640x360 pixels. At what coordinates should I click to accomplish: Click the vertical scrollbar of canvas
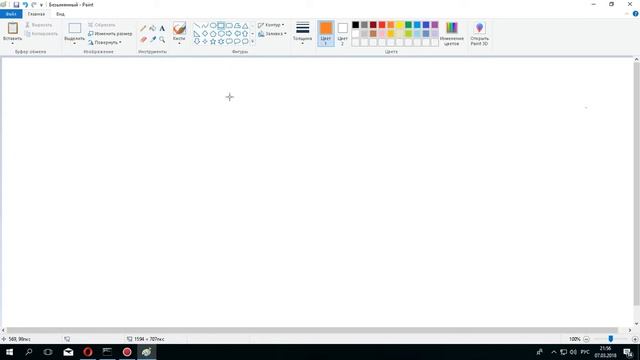(636, 184)
